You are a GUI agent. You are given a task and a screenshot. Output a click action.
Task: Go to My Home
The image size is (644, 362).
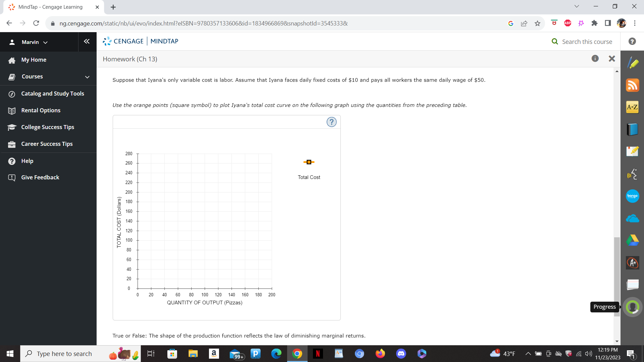34,60
